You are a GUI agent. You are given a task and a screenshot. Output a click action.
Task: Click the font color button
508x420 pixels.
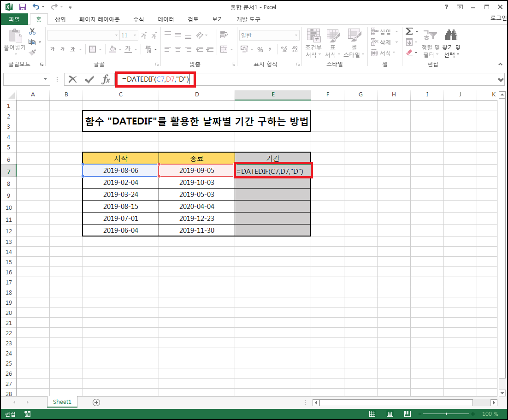tap(128, 49)
